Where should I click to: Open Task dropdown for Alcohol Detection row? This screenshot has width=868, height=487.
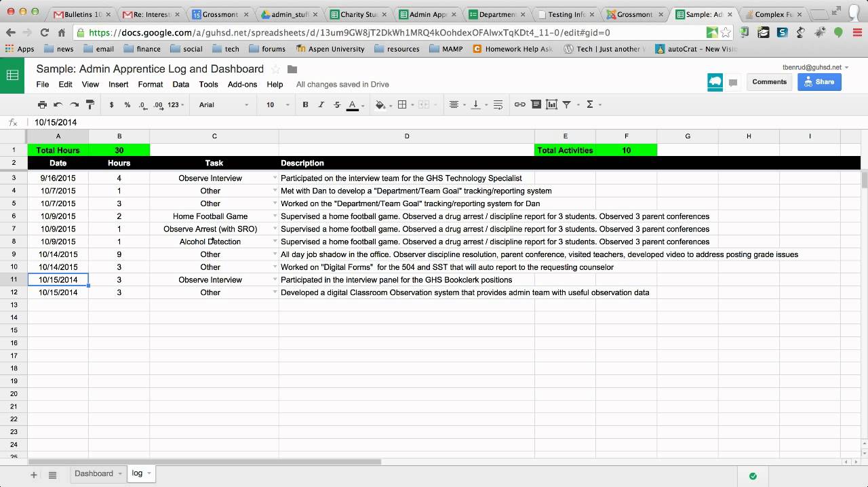pyautogui.click(x=275, y=241)
